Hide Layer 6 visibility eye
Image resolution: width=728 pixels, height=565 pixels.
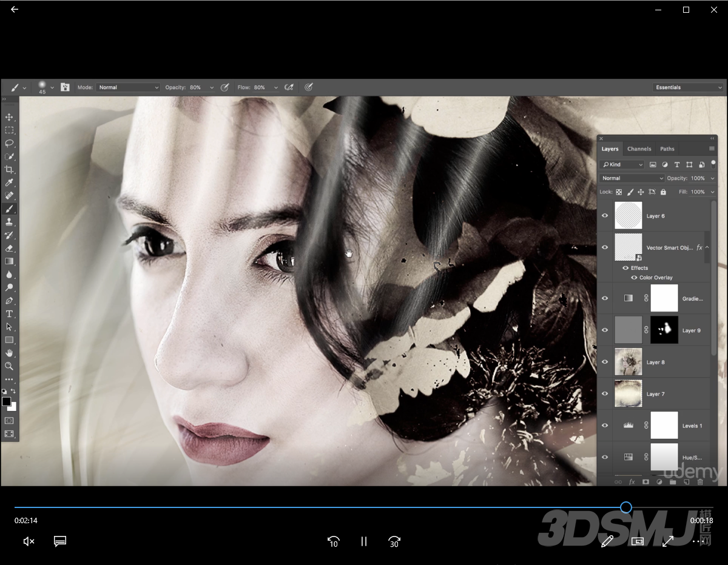[605, 216]
